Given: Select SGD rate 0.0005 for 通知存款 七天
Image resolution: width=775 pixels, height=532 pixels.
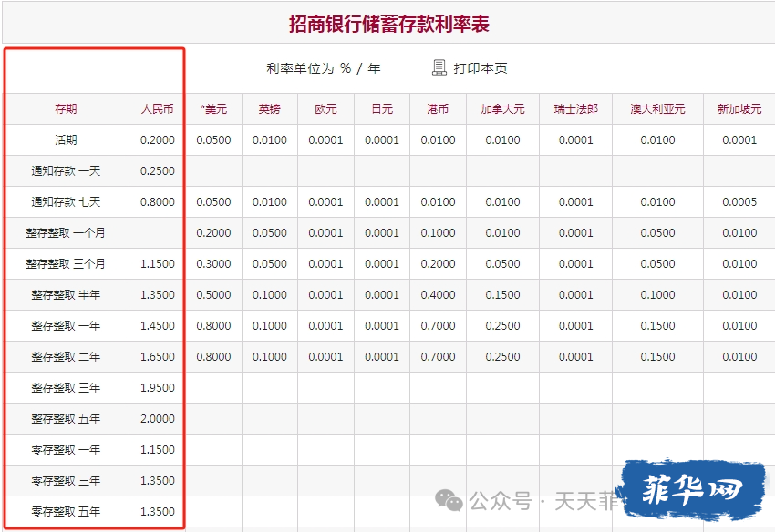Looking at the screenshot, I should [739, 202].
